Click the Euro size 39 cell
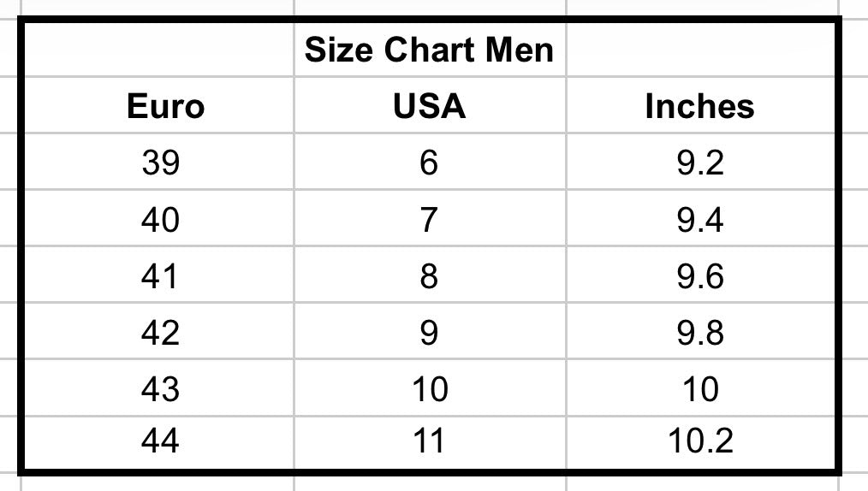The width and height of the screenshot is (868, 491). tap(160, 163)
